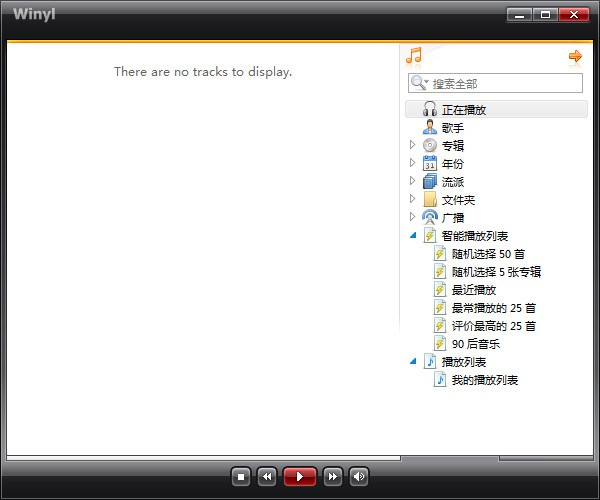Expand the 文件夹 tree node

[x=412, y=199]
